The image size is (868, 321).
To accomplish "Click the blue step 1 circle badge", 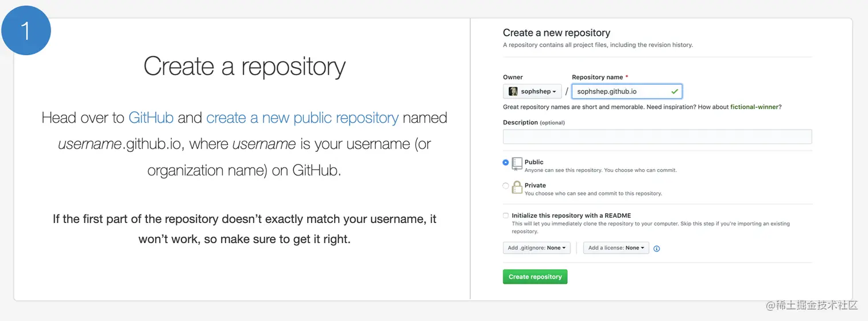I will 26,30.
